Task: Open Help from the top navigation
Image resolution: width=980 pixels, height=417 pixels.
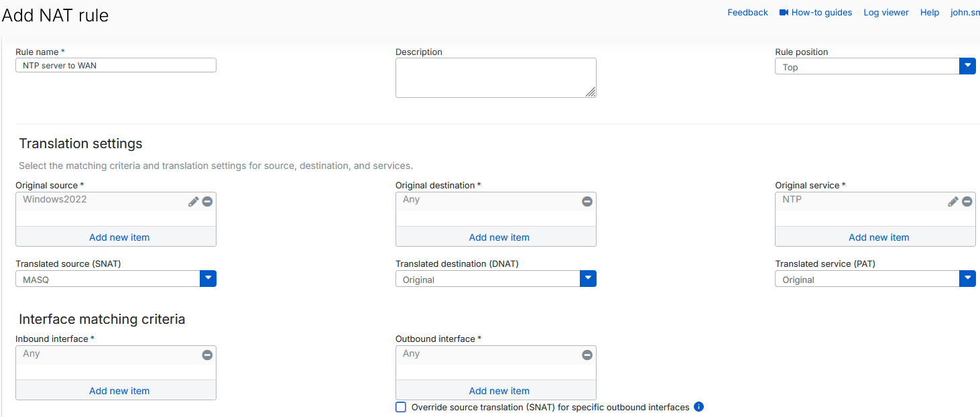Action: point(930,12)
